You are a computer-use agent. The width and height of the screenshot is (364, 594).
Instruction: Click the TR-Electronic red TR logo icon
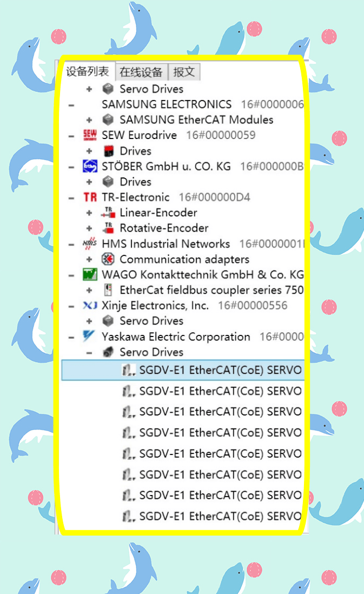click(90, 197)
